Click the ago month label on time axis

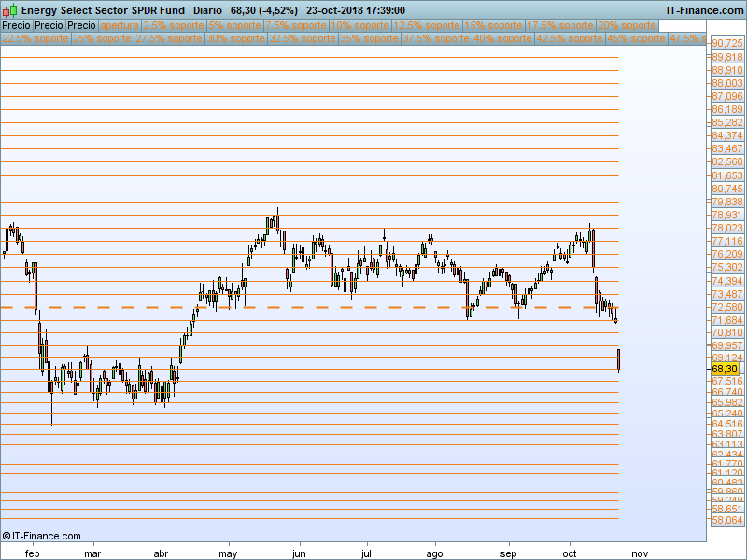(434, 553)
